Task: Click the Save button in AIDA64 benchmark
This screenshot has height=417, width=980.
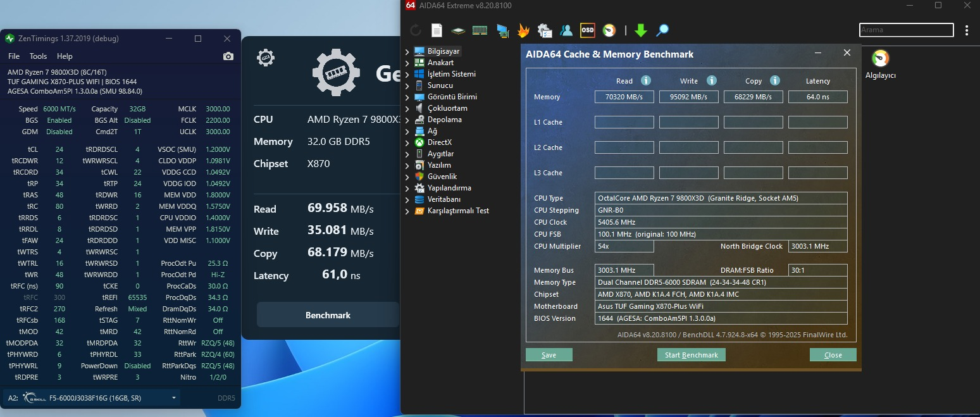Action: pyautogui.click(x=549, y=355)
